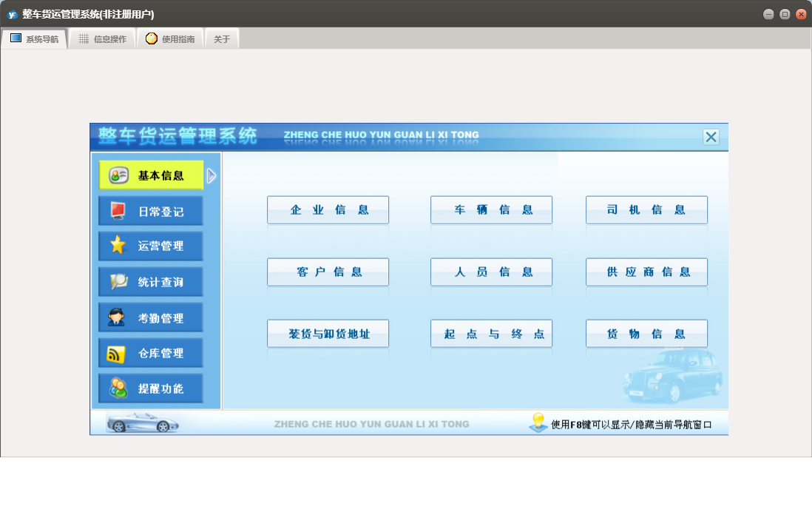Click the officer avatar icon beside 考勤管理

117,317
